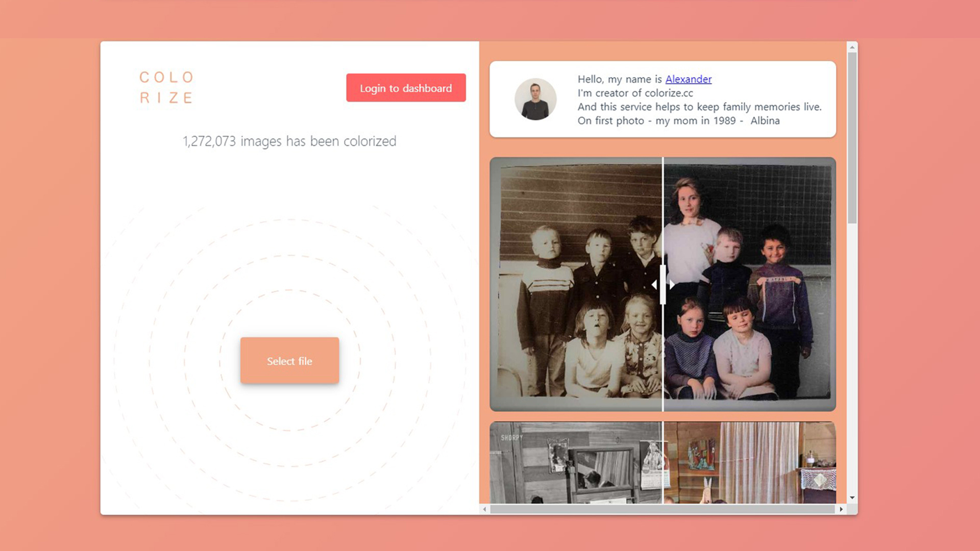
Task: Click the left arrow on the comparison slider
Action: (656, 285)
